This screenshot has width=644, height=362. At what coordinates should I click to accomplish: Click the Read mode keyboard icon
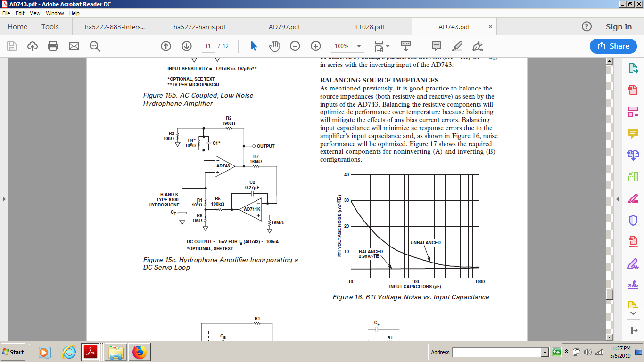pyautogui.click(x=406, y=46)
